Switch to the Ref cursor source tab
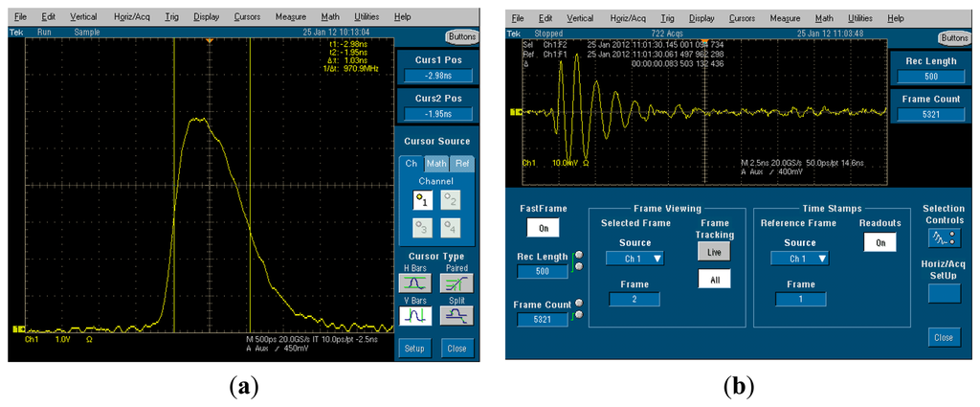Image resolution: width=980 pixels, height=407 pixels. pyautogui.click(x=462, y=164)
